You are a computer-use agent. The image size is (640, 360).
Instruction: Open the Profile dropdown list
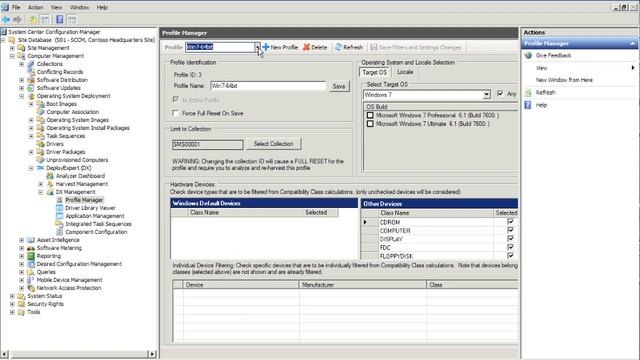(258, 47)
